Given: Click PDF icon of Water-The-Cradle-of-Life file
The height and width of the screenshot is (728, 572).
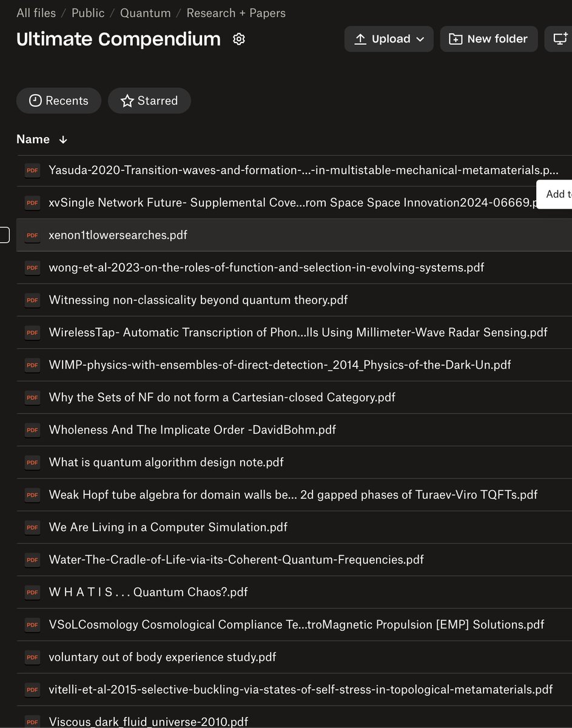Looking at the screenshot, I should [32, 559].
